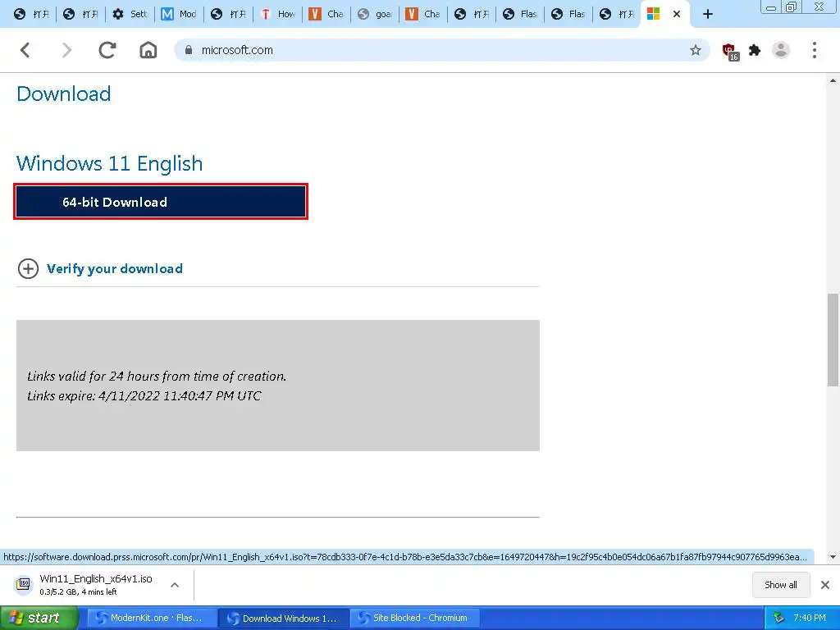Switch to the goa tab
Viewport: 840px width, 630px height.
pyautogui.click(x=374, y=14)
